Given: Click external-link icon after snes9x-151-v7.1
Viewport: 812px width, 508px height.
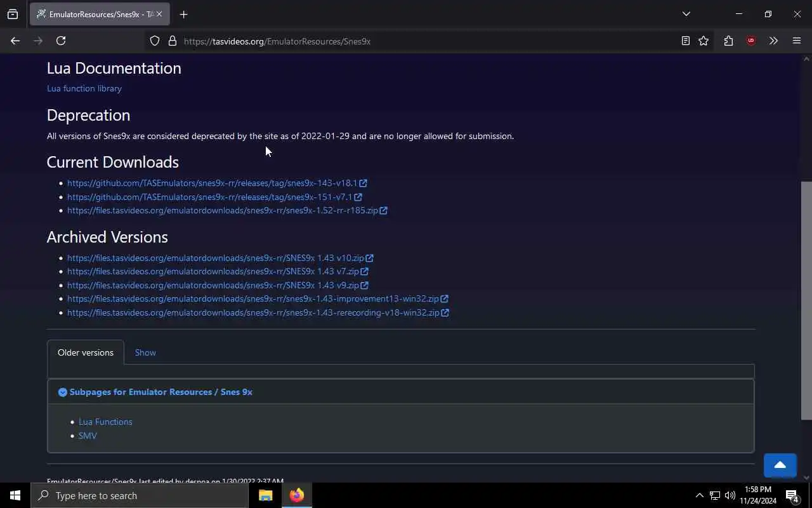Looking at the screenshot, I should [358, 197].
